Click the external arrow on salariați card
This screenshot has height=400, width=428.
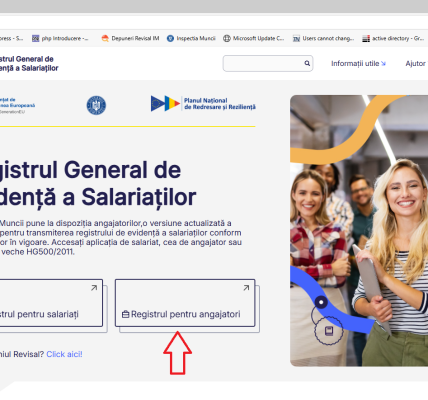click(94, 288)
